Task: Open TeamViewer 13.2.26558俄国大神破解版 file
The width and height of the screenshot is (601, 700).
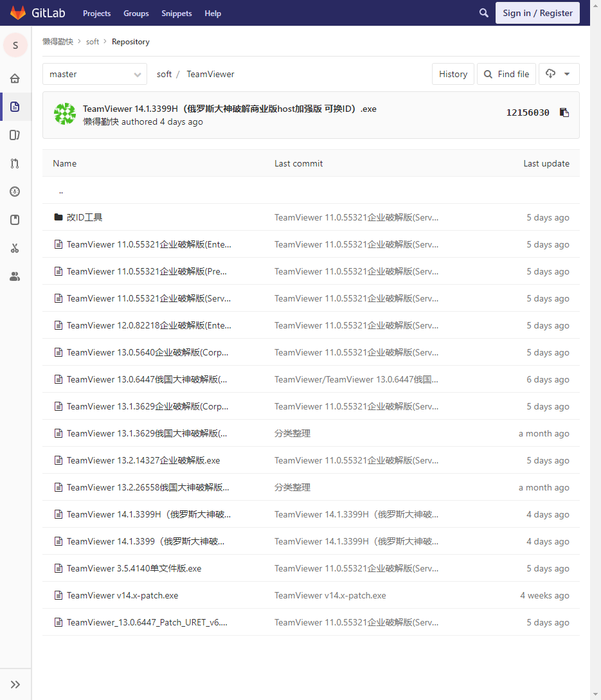Action: pyautogui.click(x=148, y=487)
